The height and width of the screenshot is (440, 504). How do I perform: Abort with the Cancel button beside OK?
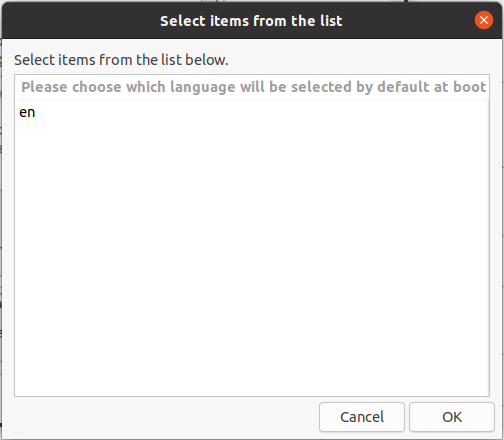(x=362, y=417)
